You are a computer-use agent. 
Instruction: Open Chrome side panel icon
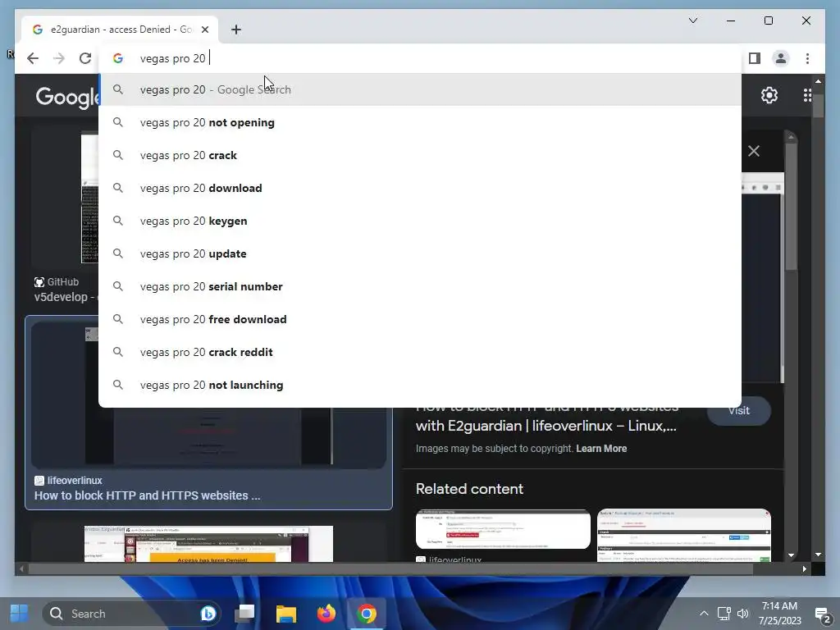click(755, 58)
